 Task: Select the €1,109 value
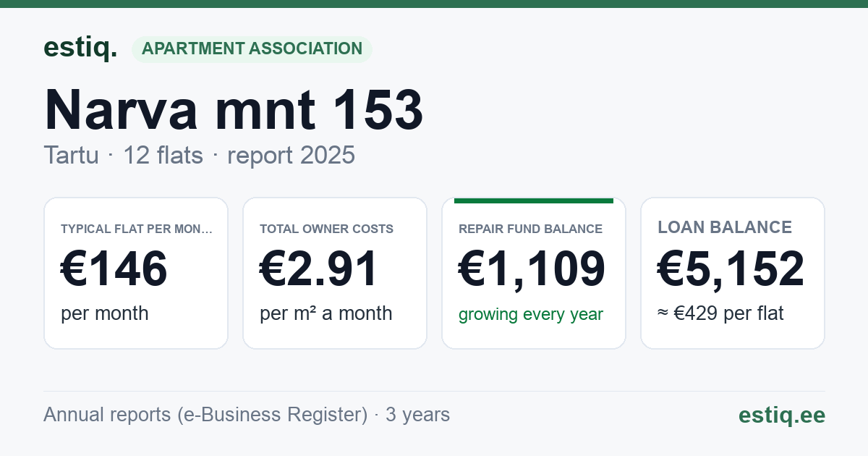[532, 269]
